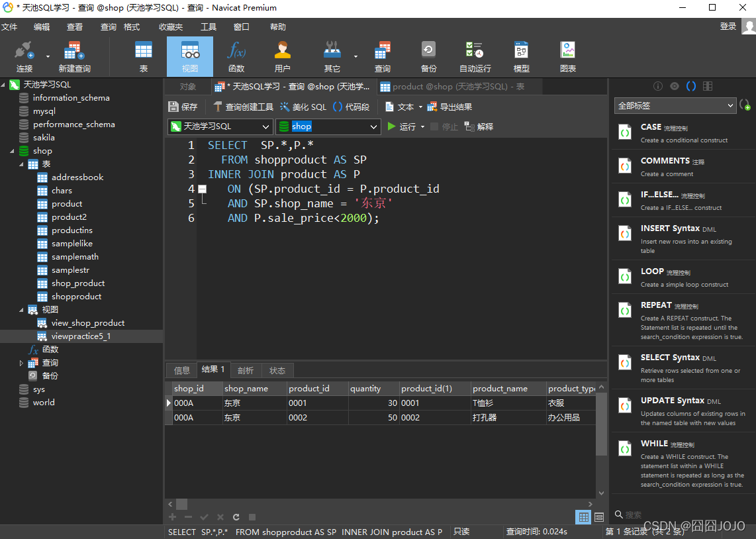
Task: Open the 编辑 Edit menu
Action: coord(42,27)
